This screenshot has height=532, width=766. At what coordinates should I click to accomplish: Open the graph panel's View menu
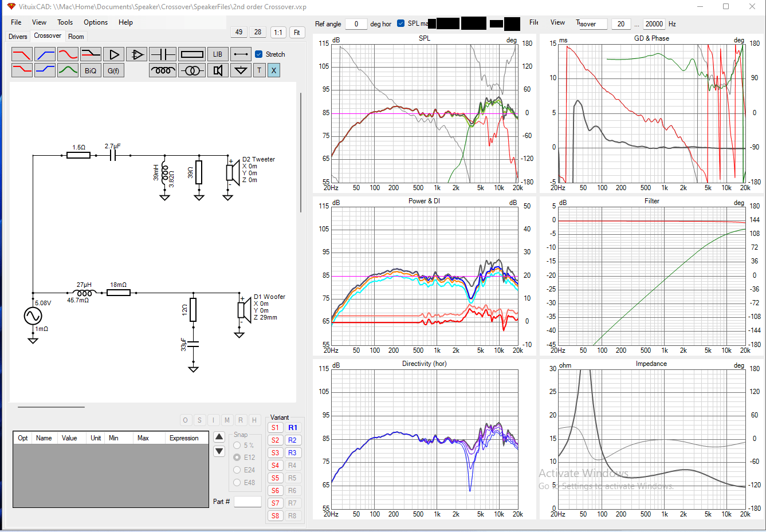click(x=557, y=22)
